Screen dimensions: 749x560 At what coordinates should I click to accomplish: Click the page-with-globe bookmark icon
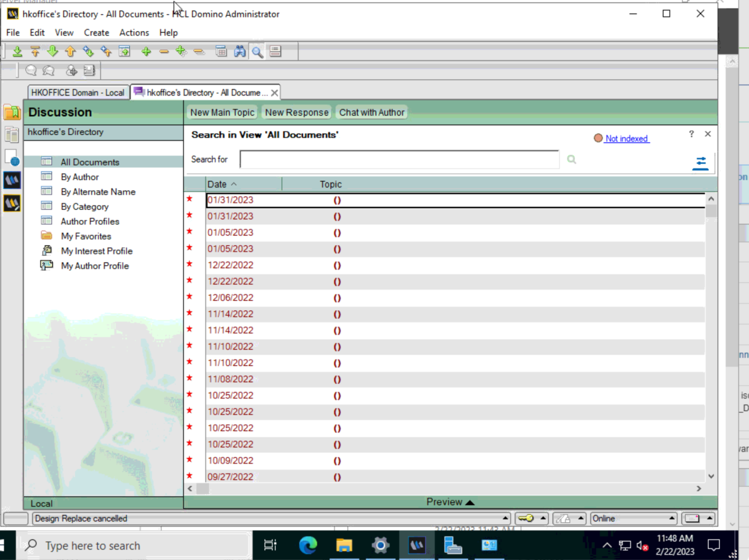12,158
